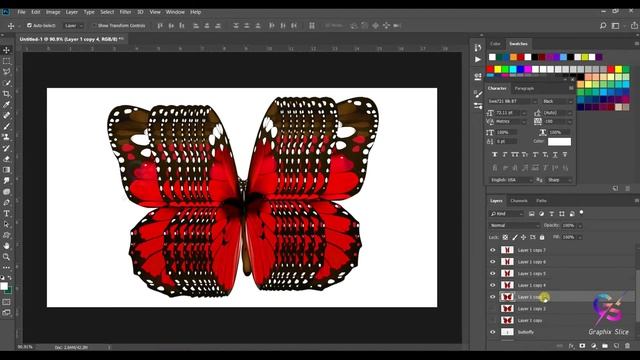Open the Sharp anti-aliasing dropdown

tap(559, 180)
